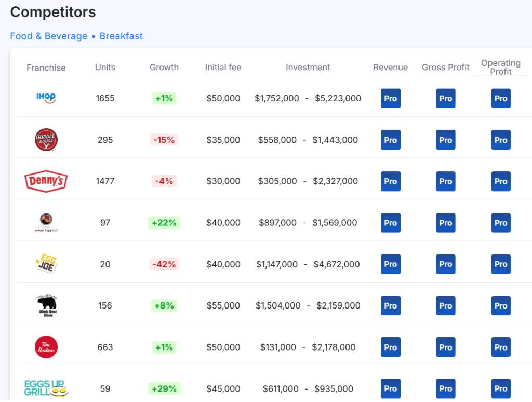Click the +29% growth badge
The height and width of the screenshot is (402, 532).
164,388
